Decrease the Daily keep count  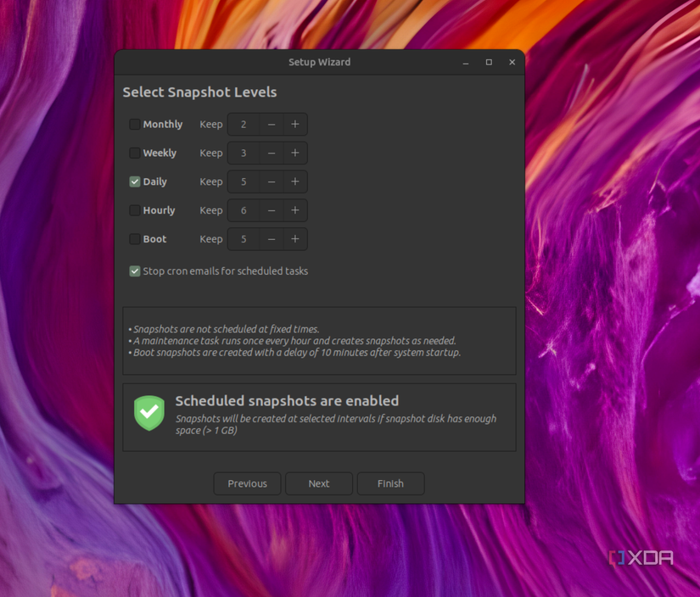(270, 181)
